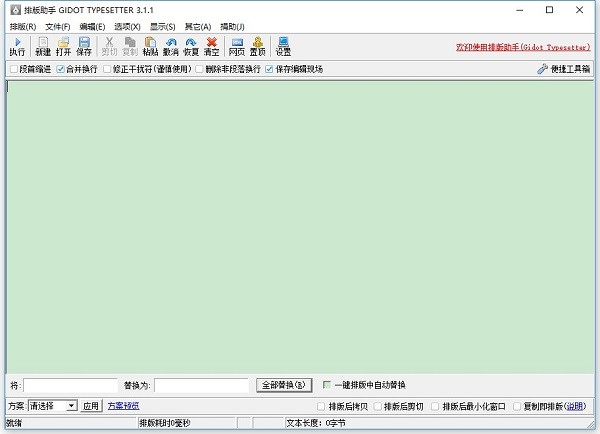Screen dimensions: 600x434
Task: Open the 选项(X) menu
Action: 127,26
